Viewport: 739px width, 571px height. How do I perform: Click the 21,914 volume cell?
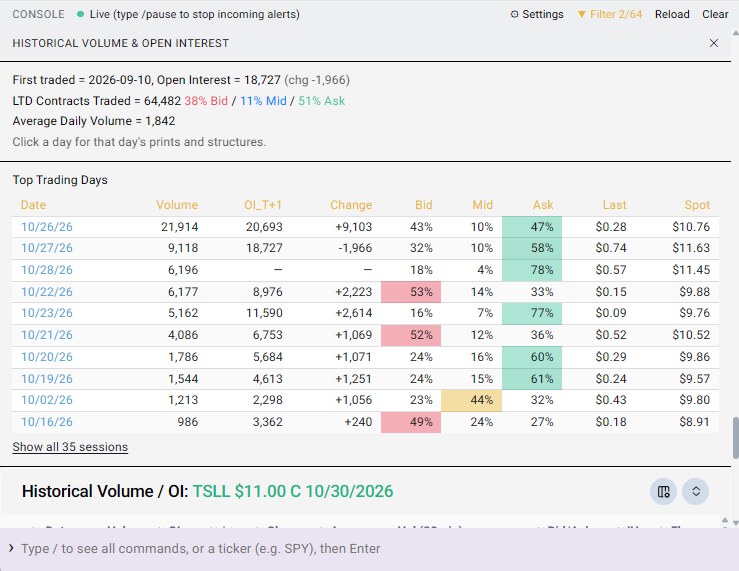pos(179,227)
